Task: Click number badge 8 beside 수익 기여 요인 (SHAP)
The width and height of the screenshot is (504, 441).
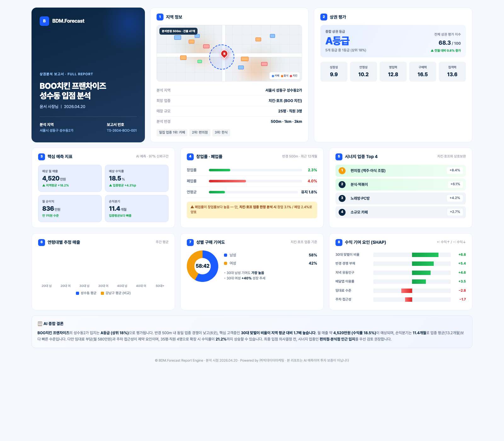Action: (339, 242)
